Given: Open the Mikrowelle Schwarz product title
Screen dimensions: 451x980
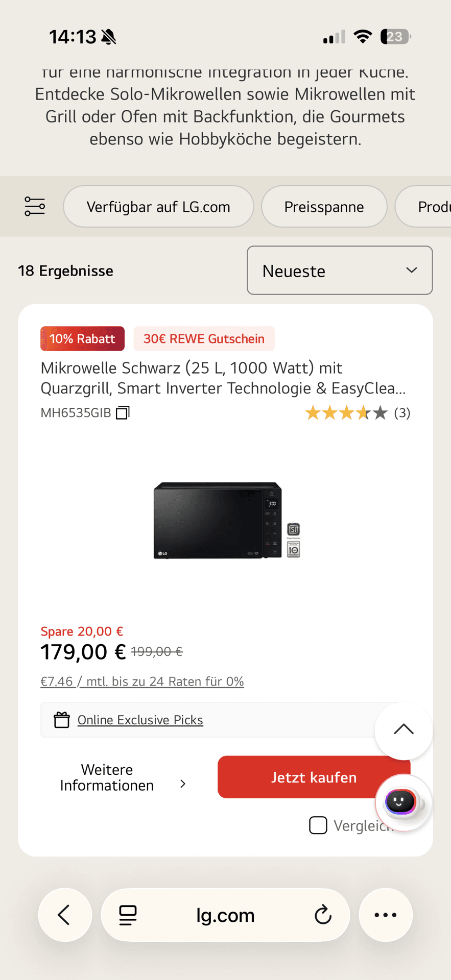Looking at the screenshot, I should click(223, 378).
